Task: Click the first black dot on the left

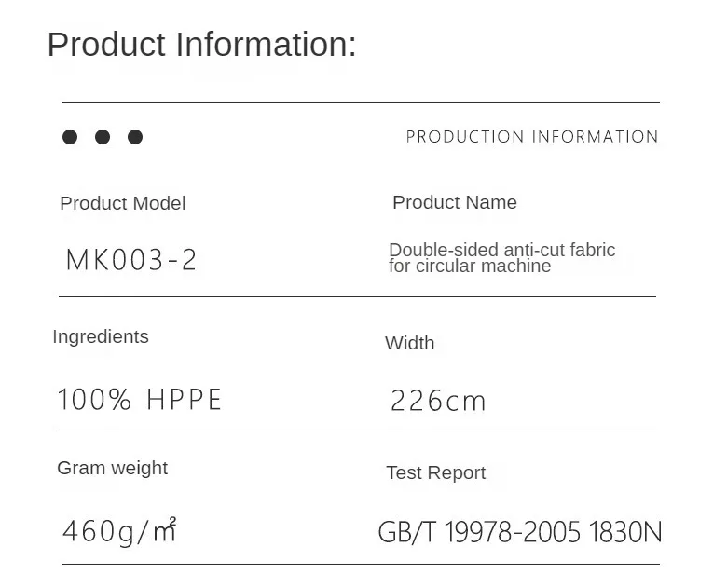Action: tap(70, 137)
